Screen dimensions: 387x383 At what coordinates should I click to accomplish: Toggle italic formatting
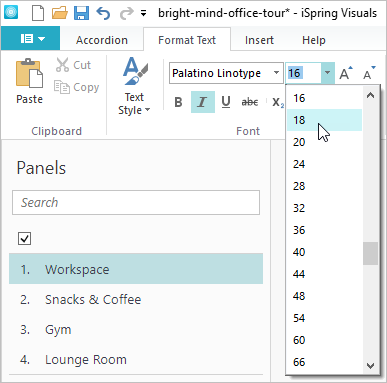pyautogui.click(x=203, y=102)
